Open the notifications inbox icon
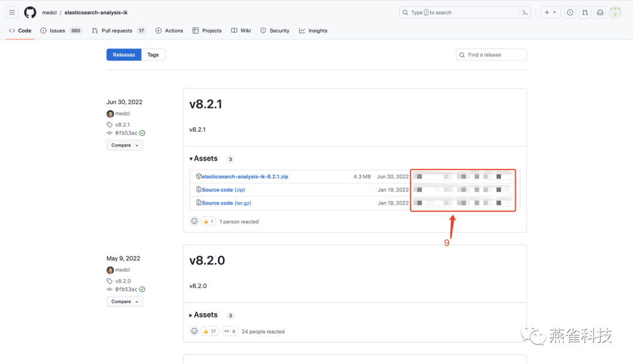This screenshot has width=633, height=364. [600, 12]
